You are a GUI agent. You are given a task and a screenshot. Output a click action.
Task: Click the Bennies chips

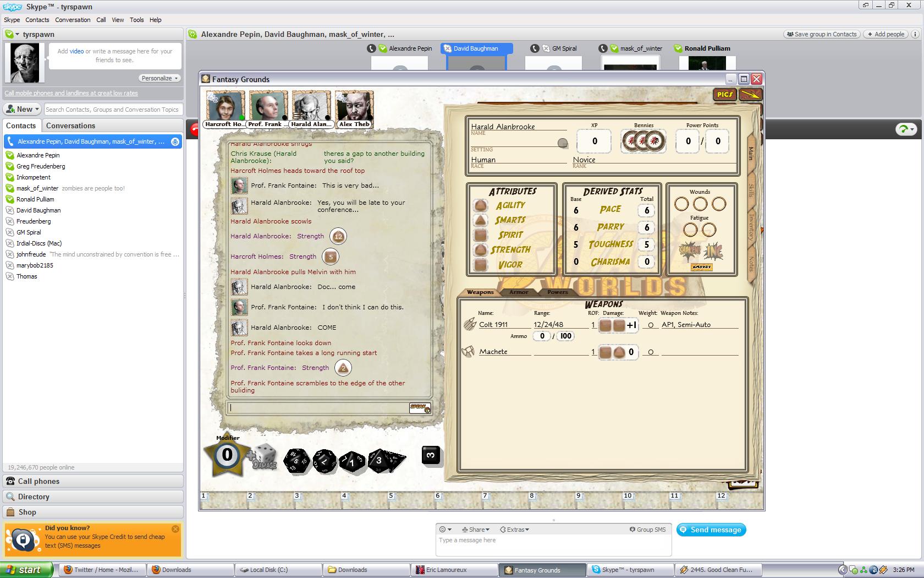pyautogui.click(x=643, y=141)
